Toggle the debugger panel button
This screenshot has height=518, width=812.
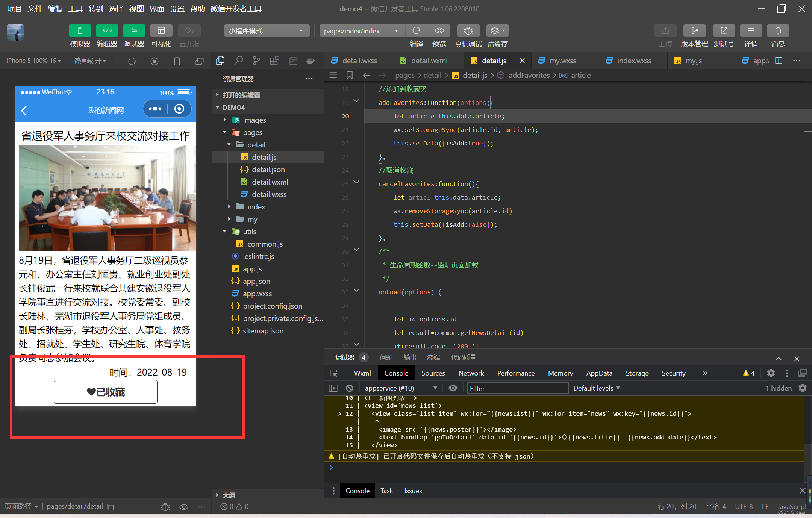click(x=134, y=30)
